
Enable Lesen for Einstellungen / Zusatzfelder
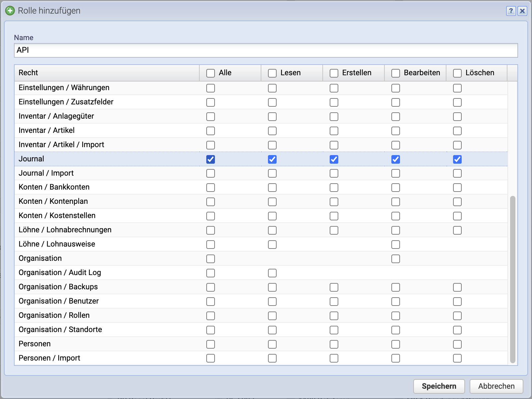272,102
